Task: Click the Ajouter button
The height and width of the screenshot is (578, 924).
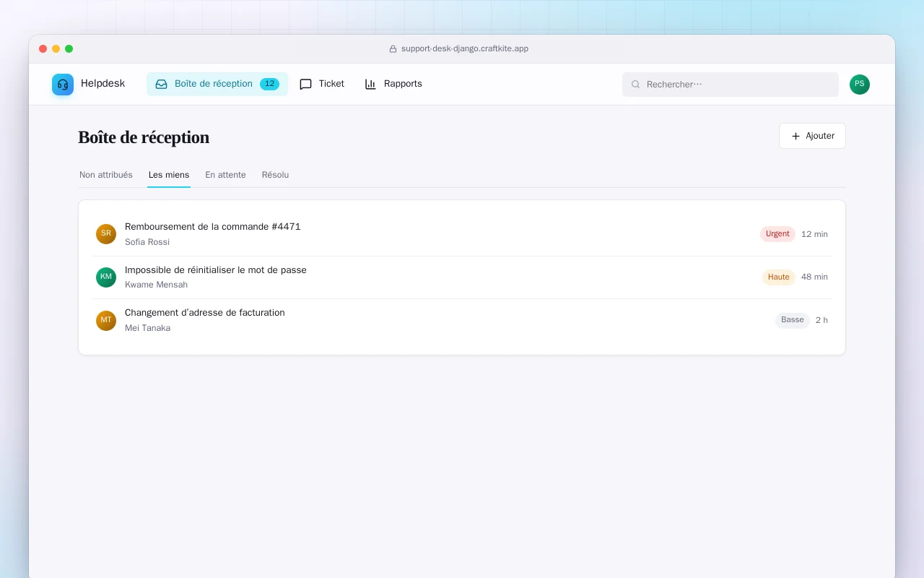Action: point(812,136)
